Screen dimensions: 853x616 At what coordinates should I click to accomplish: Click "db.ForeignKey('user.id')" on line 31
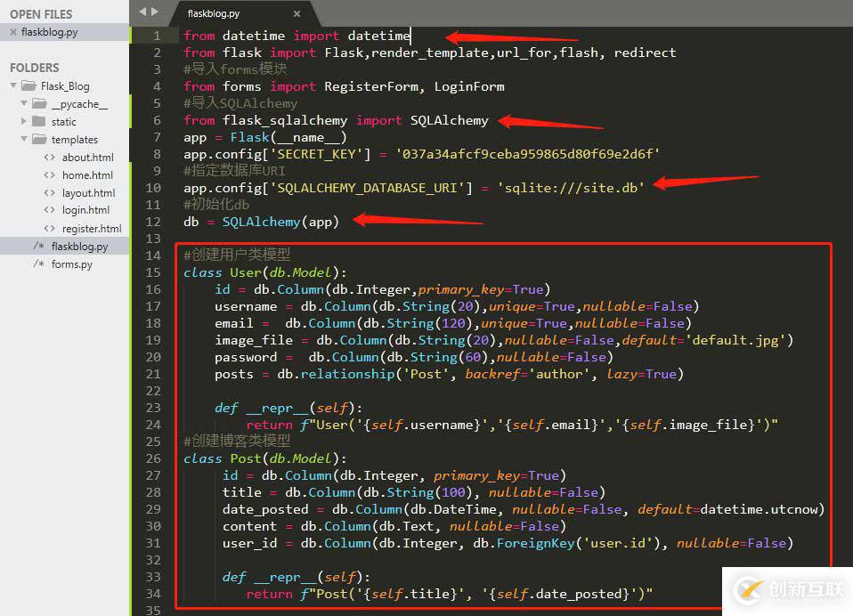(x=566, y=543)
